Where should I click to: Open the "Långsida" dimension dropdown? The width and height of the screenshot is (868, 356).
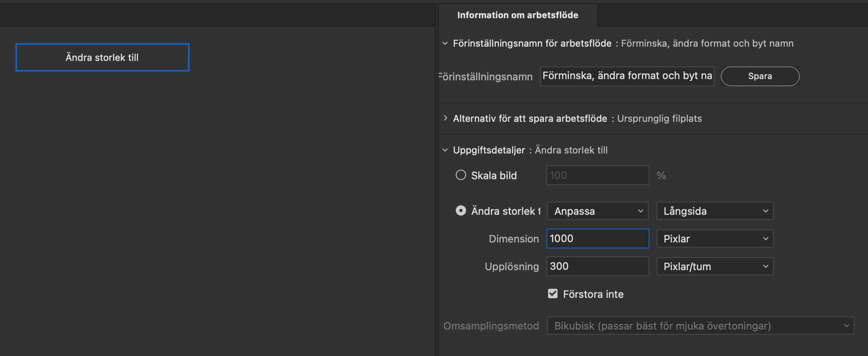click(714, 211)
